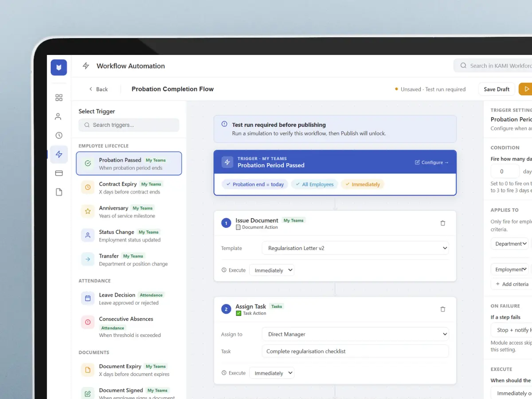This screenshot has height=399, width=532.
Task: Select the Contract Expiry trigger
Action: click(129, 188)
